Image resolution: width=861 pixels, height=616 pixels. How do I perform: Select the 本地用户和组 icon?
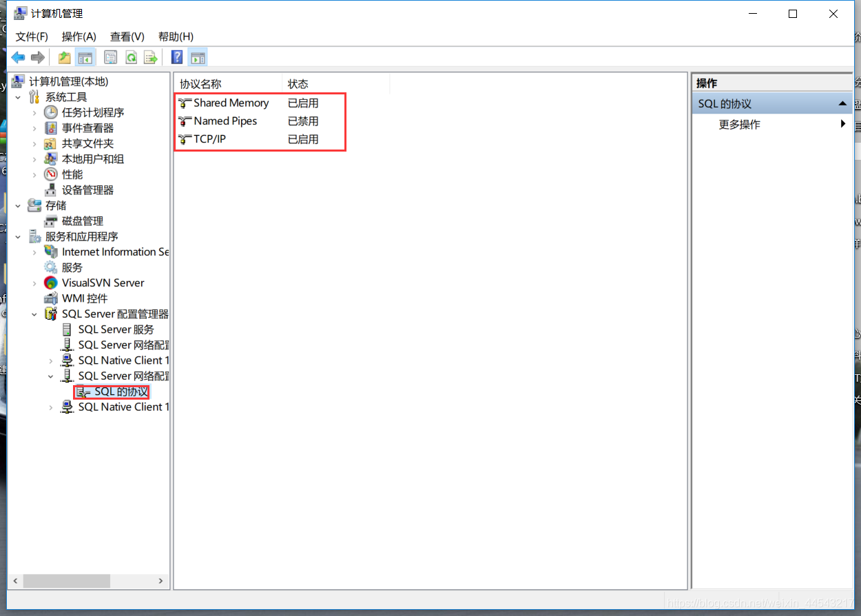[51, 159]
